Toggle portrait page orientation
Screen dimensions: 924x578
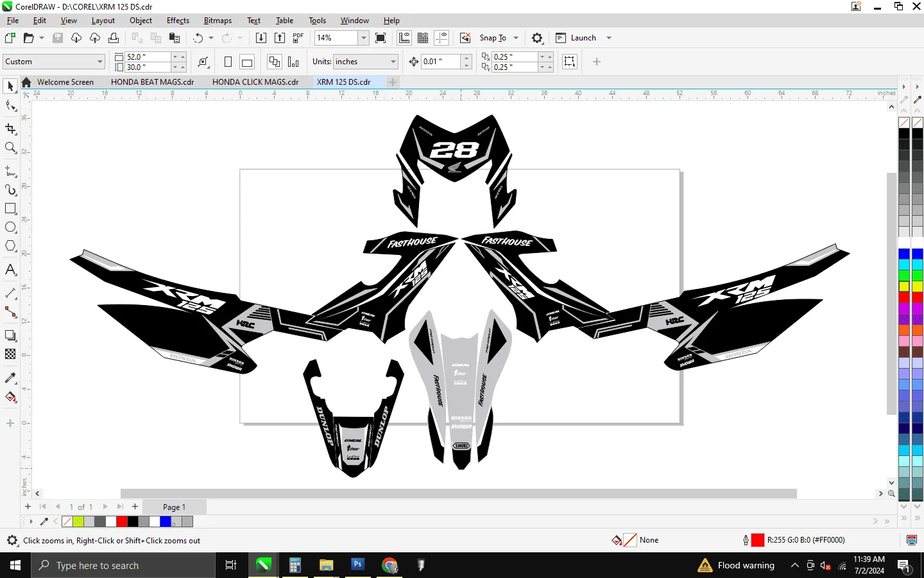[x=228, y=62]
